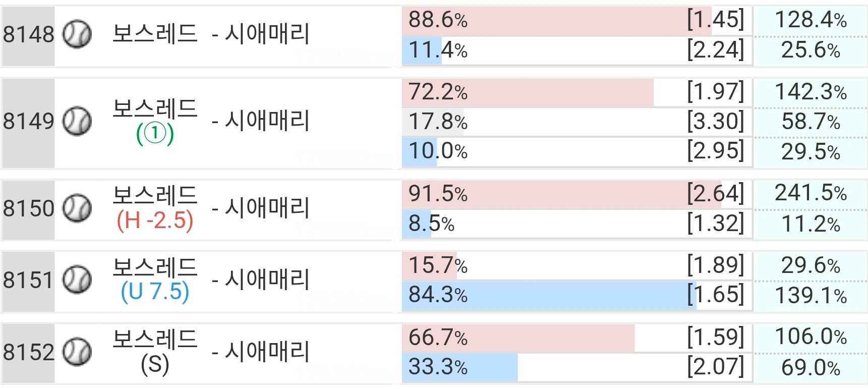Choose the 2.07 odds in 8152
The width and height of the screenshot is (868, 389).
pos(715,367)
